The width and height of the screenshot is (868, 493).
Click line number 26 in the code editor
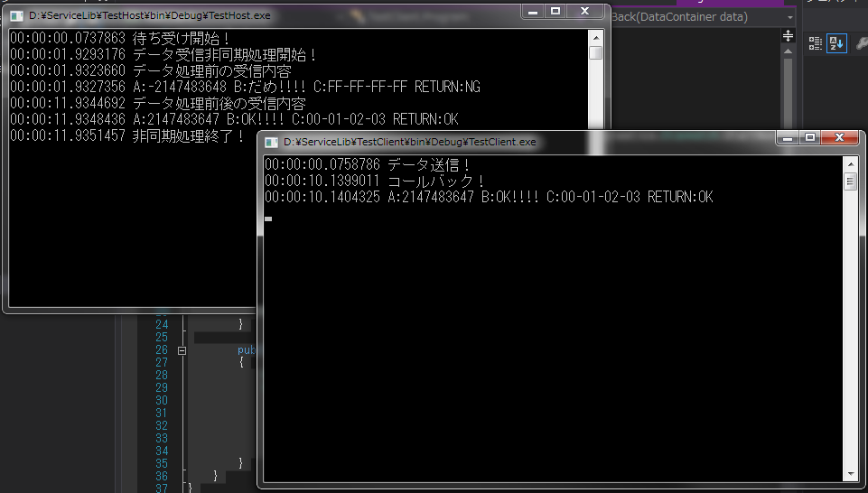pos(162,350)
